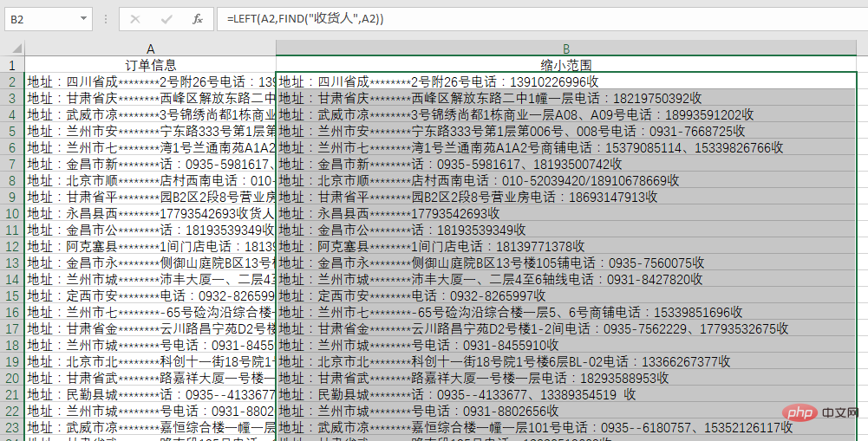Click cell B22 with 0931-8802656收

(565, 411)
